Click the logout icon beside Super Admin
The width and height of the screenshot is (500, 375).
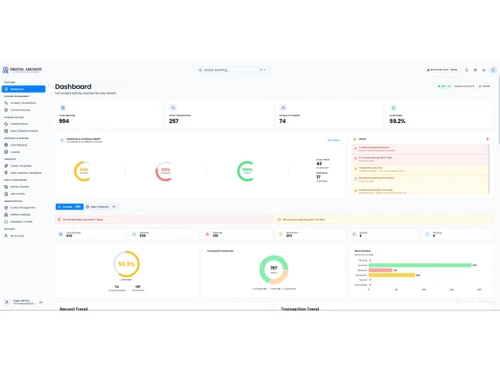click(41, 302)
